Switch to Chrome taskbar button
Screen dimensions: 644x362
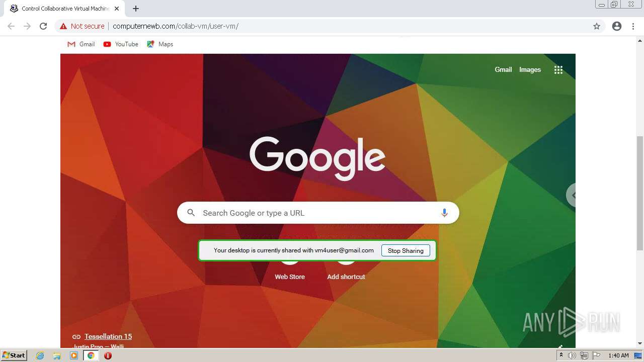click(91, 355)
